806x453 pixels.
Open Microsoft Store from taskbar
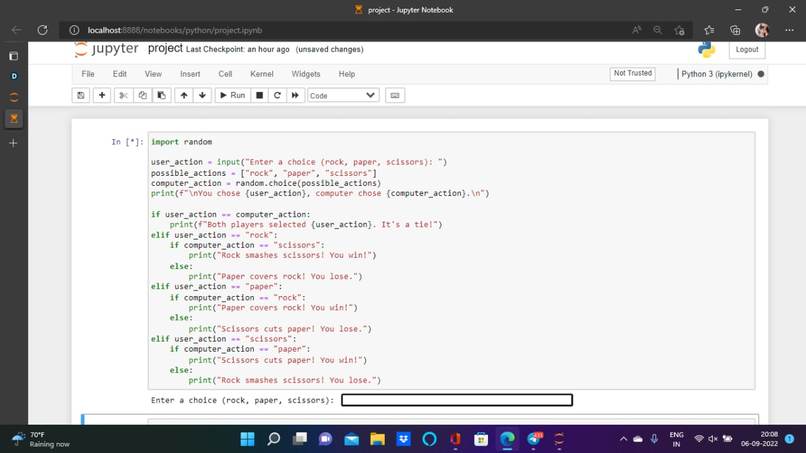[x=481, y=439]
